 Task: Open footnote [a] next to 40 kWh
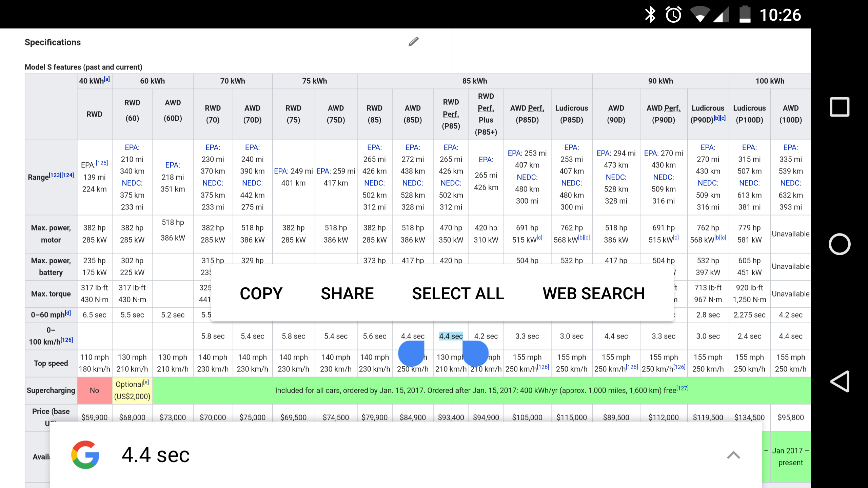click(x=107, y=79)
